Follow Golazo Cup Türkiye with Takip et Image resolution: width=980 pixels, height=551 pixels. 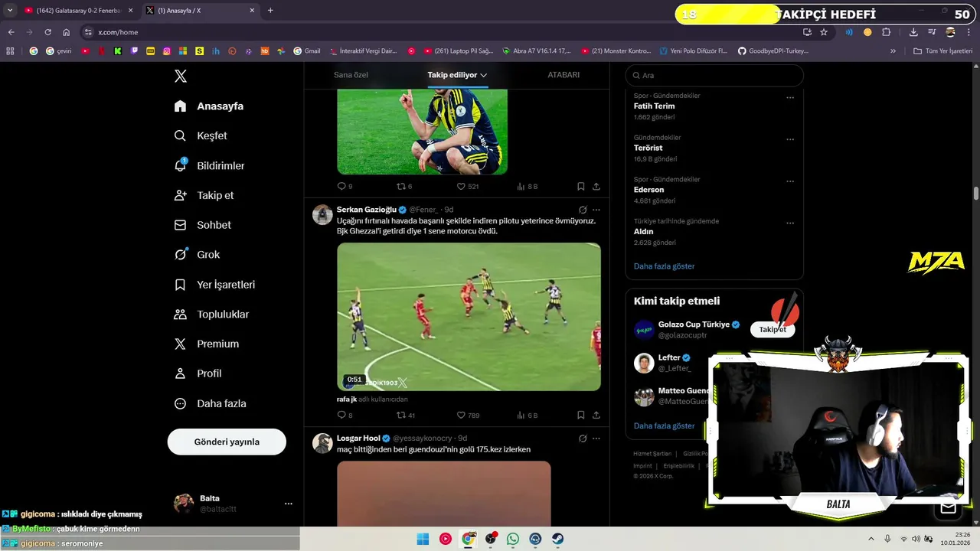(x=773, y=330)
